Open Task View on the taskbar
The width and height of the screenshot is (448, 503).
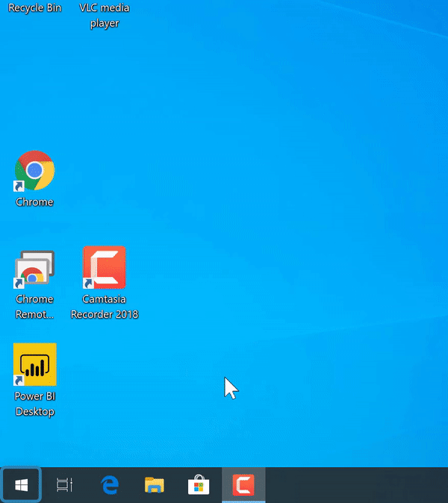pos(64,484)
